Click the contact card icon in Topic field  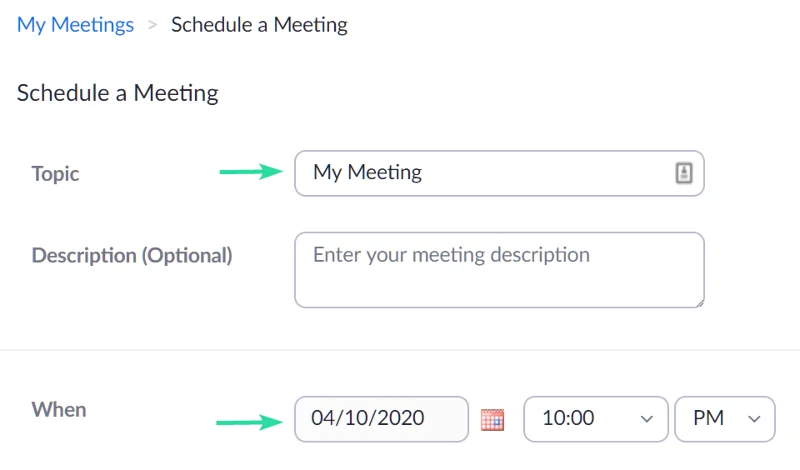pos(684,173)
